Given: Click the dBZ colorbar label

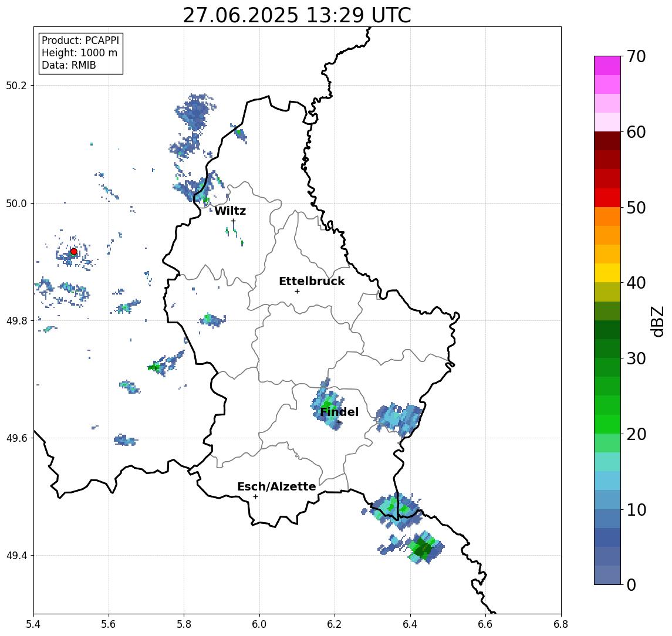Looking at the screenshot, I should click(657, 322).
